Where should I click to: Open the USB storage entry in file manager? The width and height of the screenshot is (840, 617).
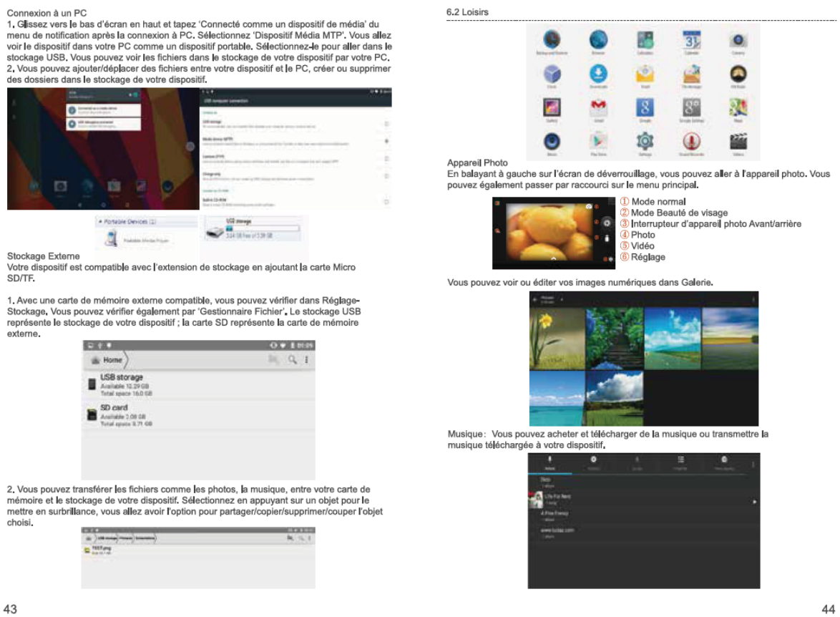point(198,385)
